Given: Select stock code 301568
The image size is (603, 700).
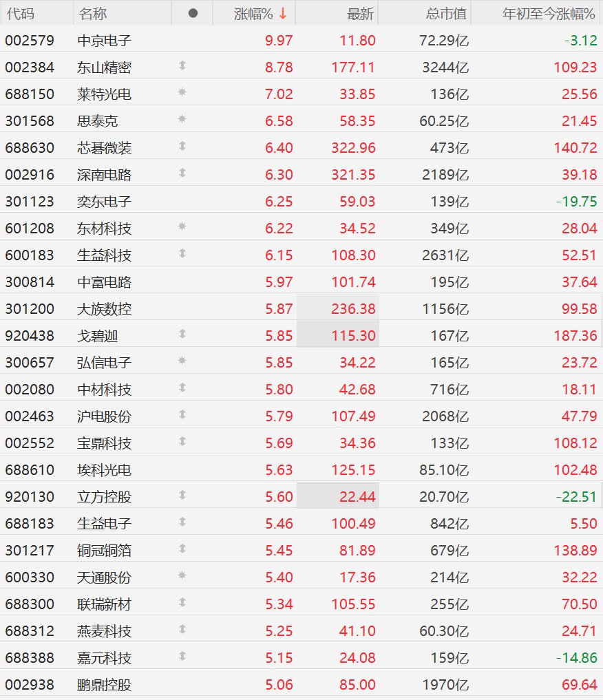Looking at the screenshot, I should click(30, 121).
